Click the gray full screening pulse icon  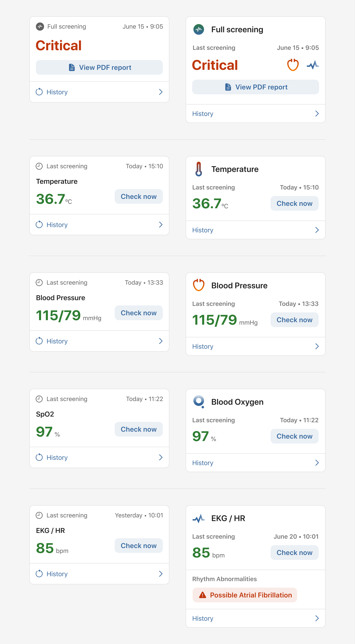[x=40, y=27]
